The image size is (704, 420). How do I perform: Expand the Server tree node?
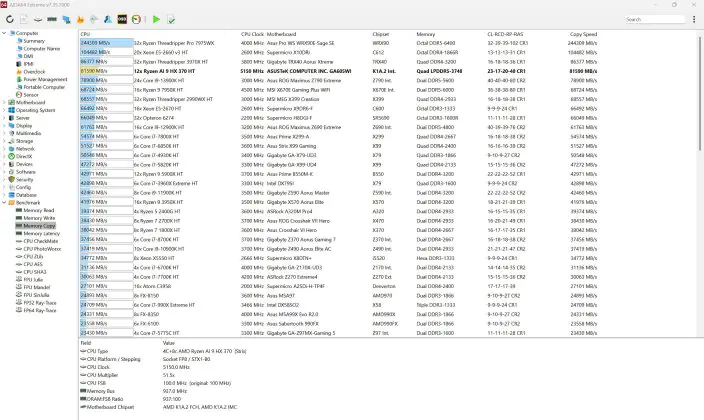tap(4, 118)
